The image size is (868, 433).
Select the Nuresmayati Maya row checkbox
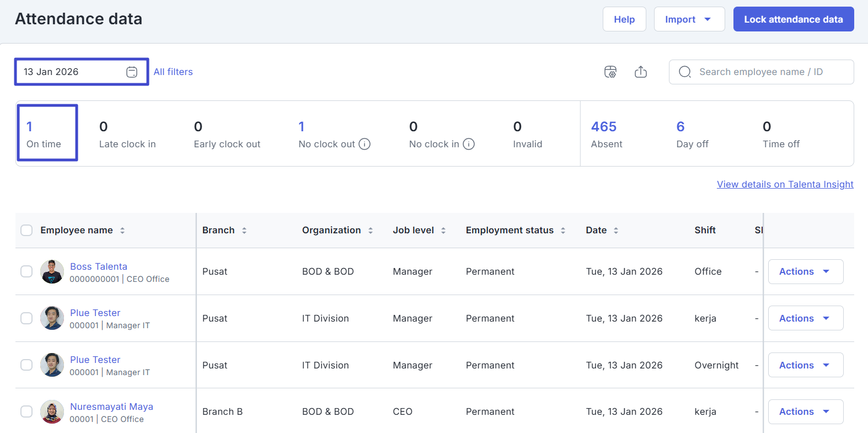(x=26, y=411)
